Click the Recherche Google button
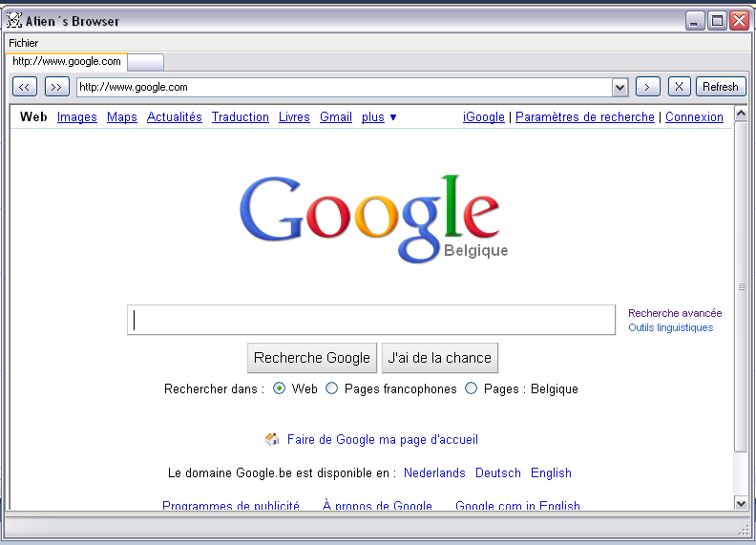The height and width of the screenshot is (545, 756). point(312,358)
